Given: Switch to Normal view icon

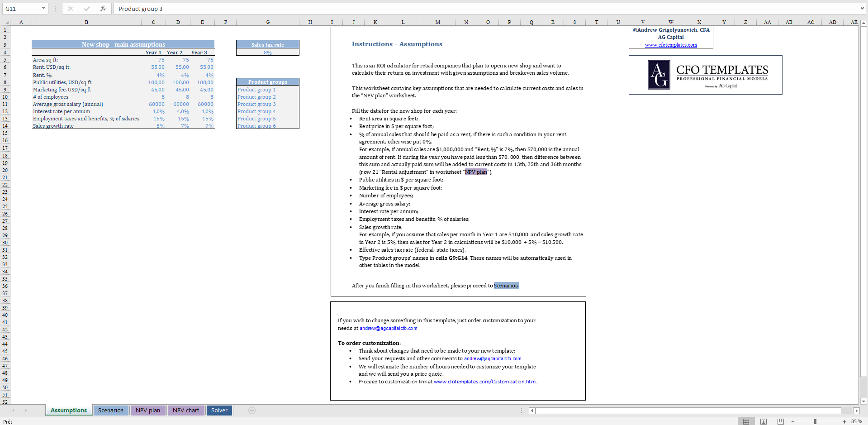Looking at the screenshot, I should (746, 421).
